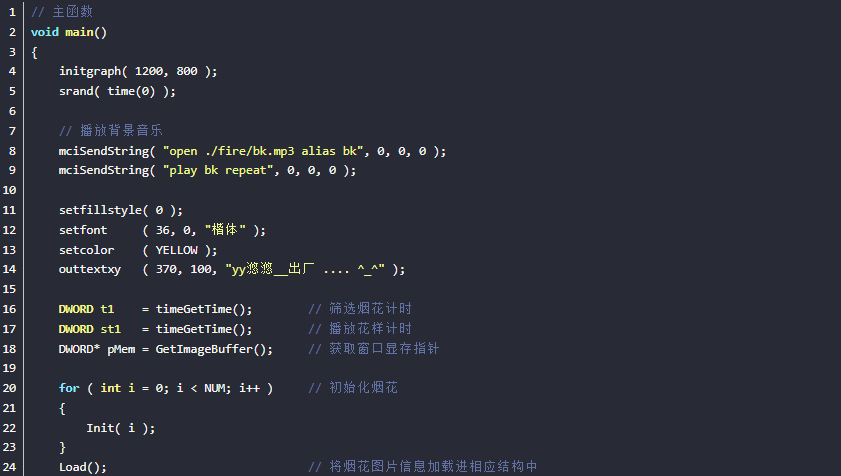Click the pMem pointer variable
841x476 pixels.
coord(120,348)
